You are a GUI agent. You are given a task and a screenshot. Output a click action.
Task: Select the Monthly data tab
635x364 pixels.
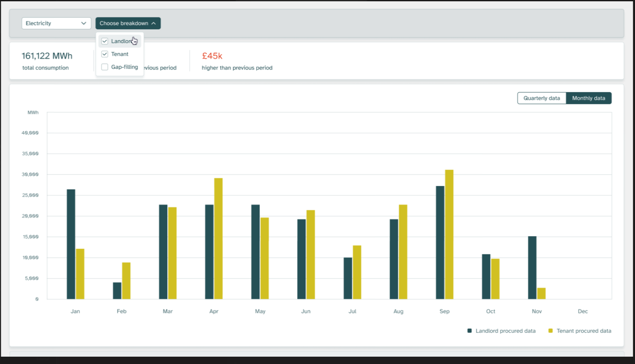588,98
